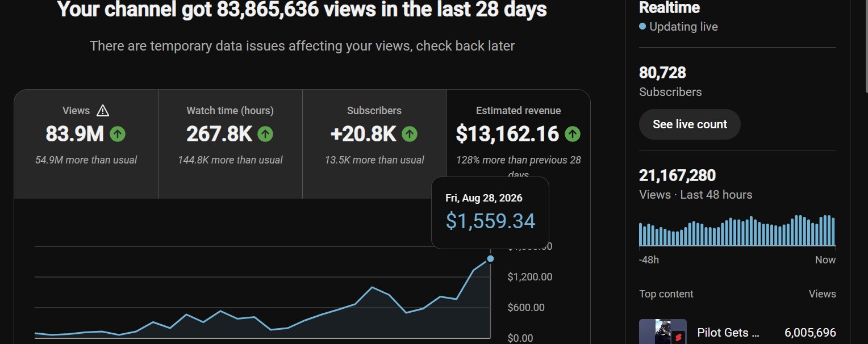868x344 pixels.
Task: Select the Estimated revenue tab
Action: tap(518, 144)
